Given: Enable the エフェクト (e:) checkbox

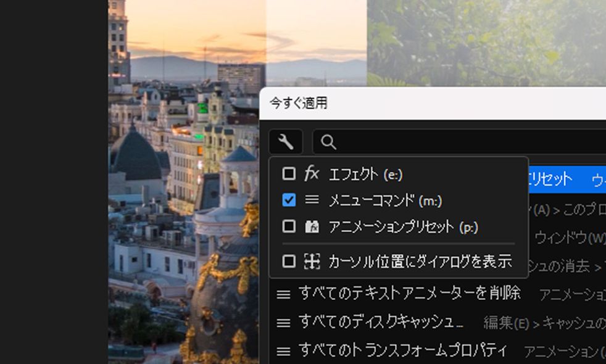Looking at the screenshot, I should 289,173.
